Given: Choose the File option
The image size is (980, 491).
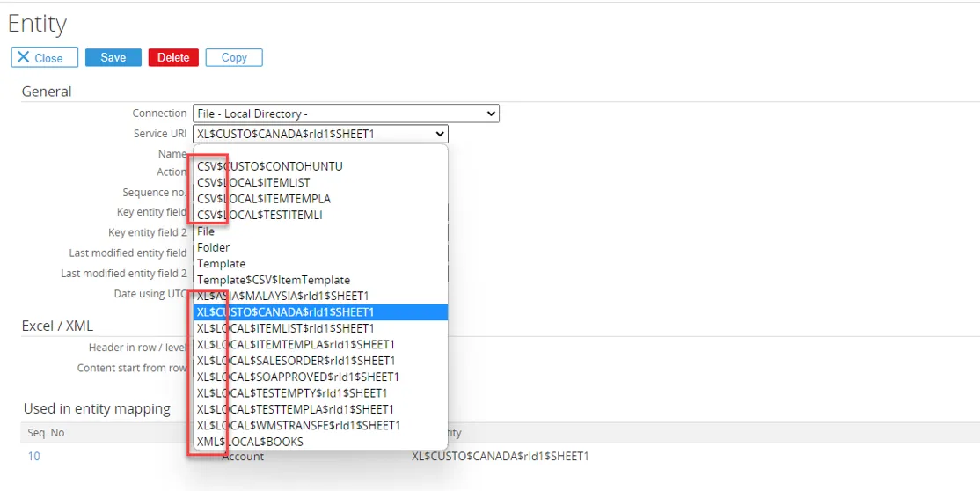Looking at the screenshot, I should click(206, 231).
